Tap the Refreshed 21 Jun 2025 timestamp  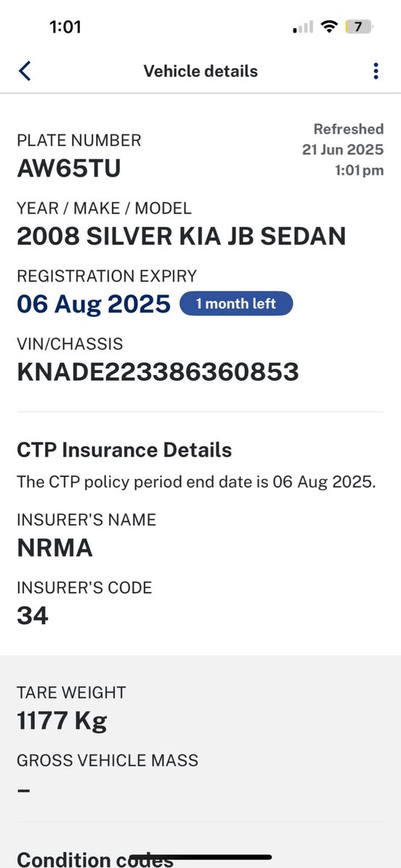point(343,150)
